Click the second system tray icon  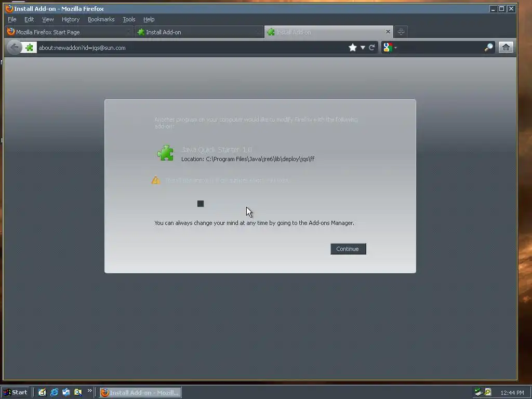(x=488, y=392)
